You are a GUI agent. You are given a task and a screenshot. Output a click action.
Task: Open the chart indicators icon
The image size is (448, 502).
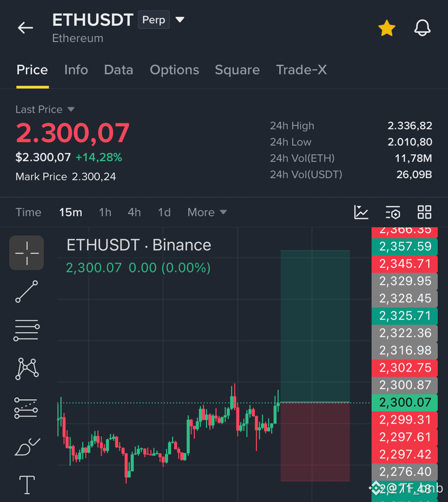pyautogui.click(x=361, y=212)
